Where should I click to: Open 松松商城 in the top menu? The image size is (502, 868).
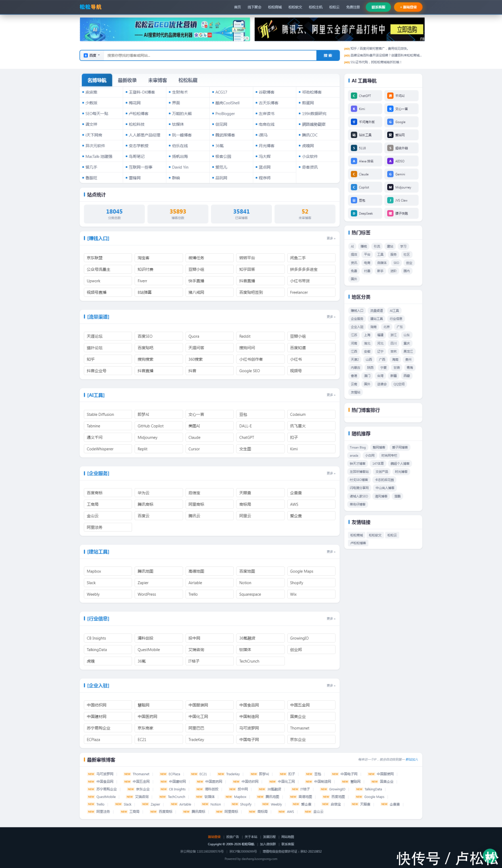tap(275, 7)
